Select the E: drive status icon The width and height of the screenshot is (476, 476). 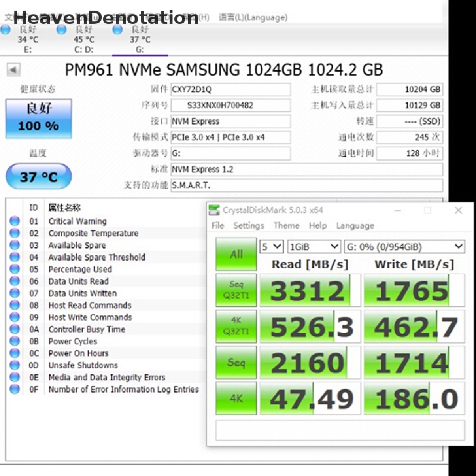(6, 29)
